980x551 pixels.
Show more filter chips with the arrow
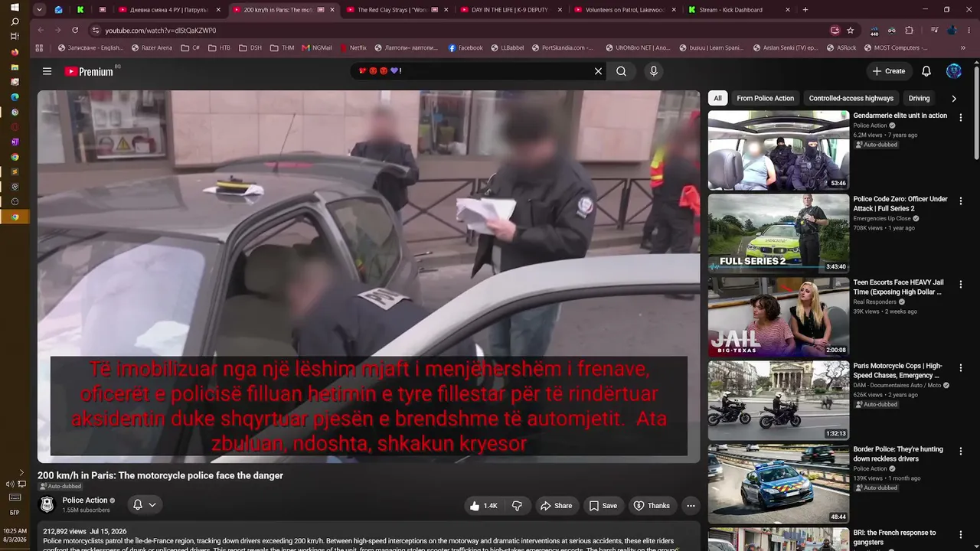point(954,98)
